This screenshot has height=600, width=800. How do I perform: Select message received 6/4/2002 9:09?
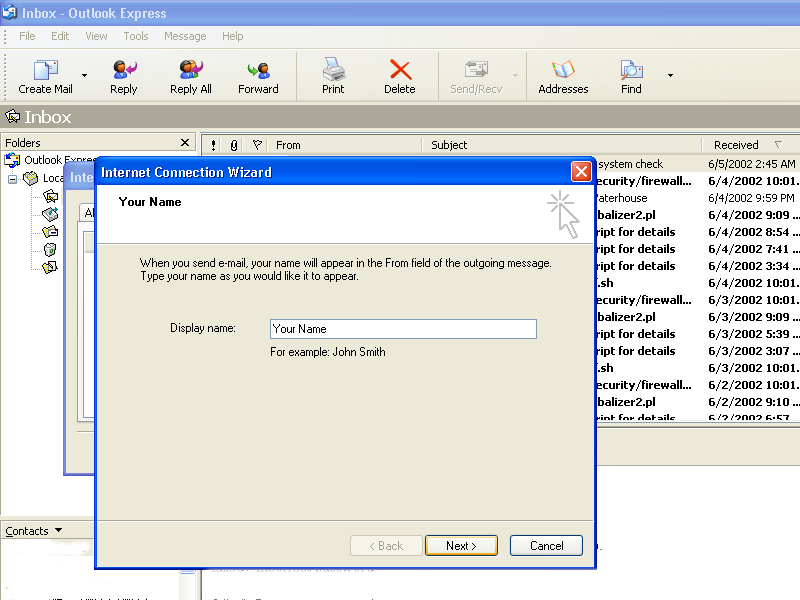click(x=697, y=215)
